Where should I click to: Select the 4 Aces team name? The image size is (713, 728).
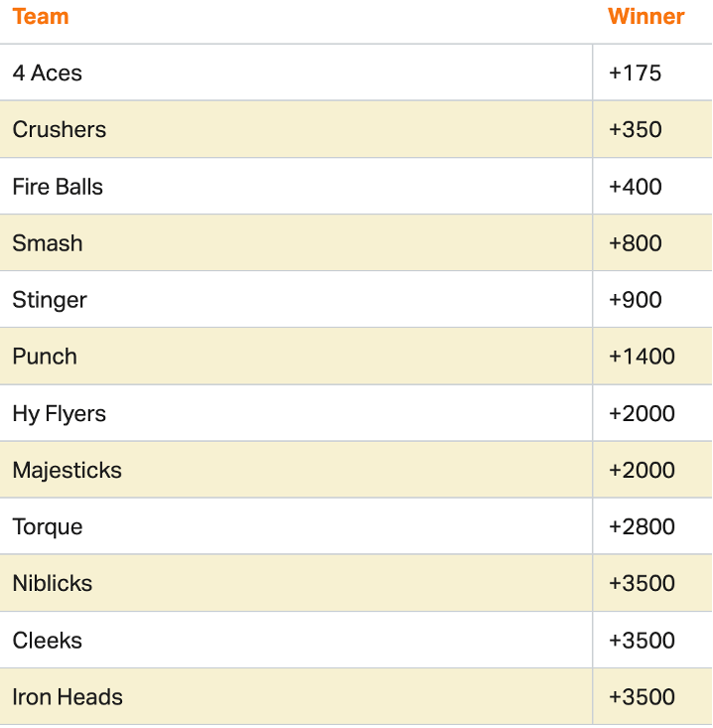(48, 73)
